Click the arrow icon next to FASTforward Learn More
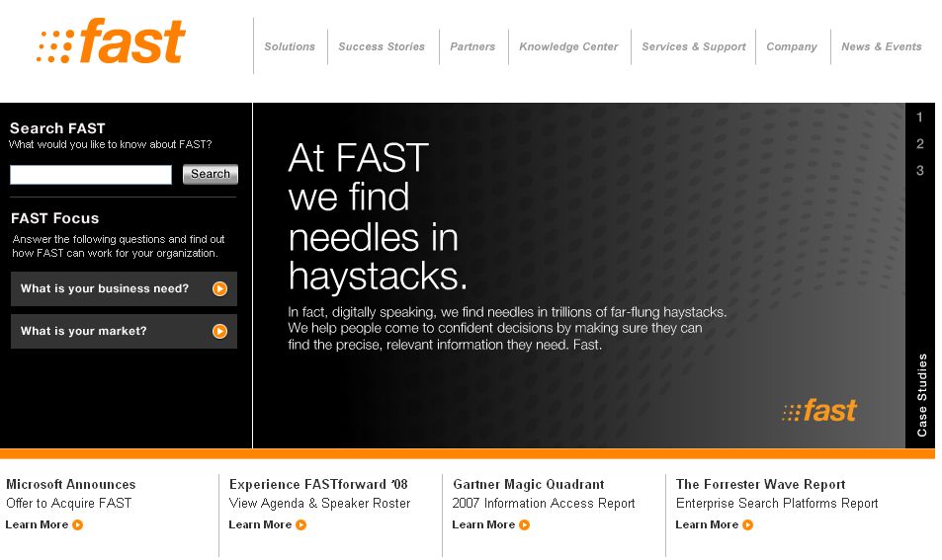The width and height of the screenshot is (942, 560). (300, 524)
